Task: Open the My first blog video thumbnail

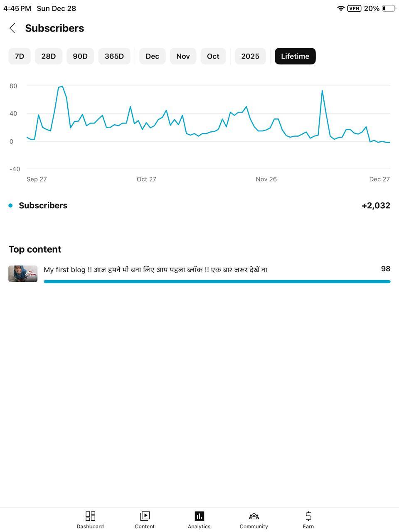Action: pos(23,274)
